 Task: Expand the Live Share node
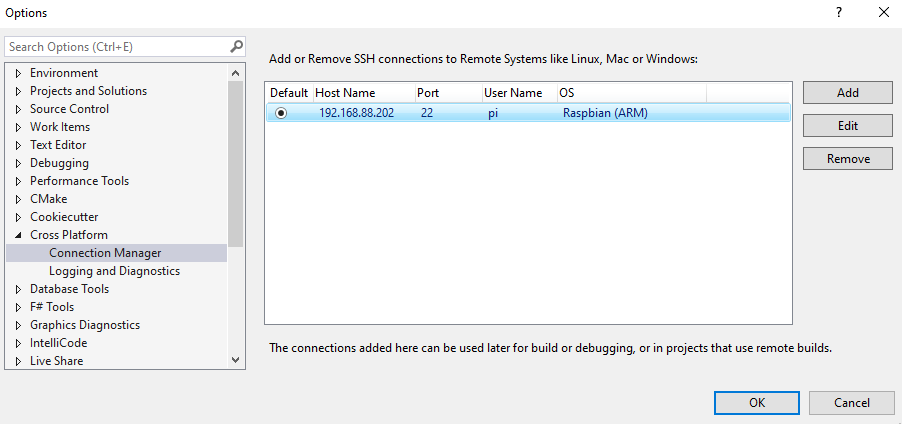18,361
